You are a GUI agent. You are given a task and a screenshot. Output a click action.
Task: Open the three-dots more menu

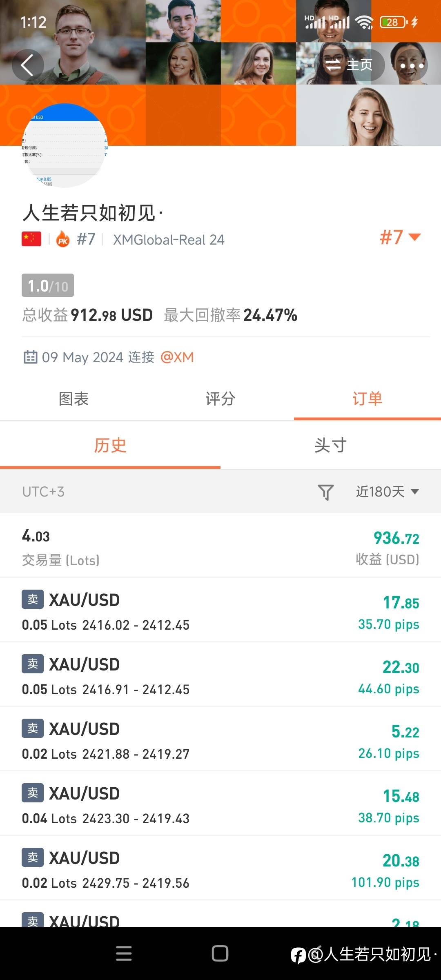coord(412,65)
